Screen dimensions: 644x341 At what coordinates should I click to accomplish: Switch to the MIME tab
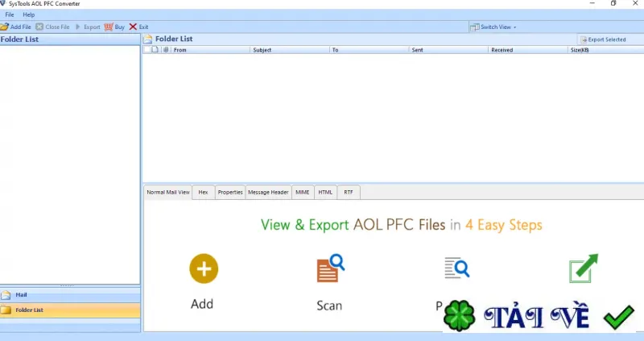303,192
